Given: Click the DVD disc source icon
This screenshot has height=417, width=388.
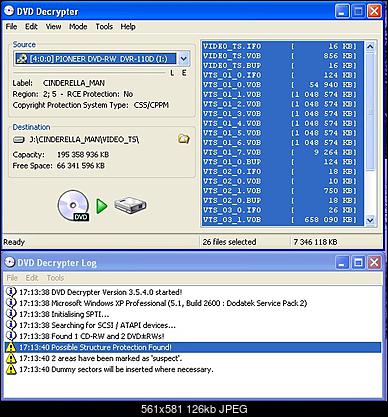Looking at the screenshot, I should 73,206.
